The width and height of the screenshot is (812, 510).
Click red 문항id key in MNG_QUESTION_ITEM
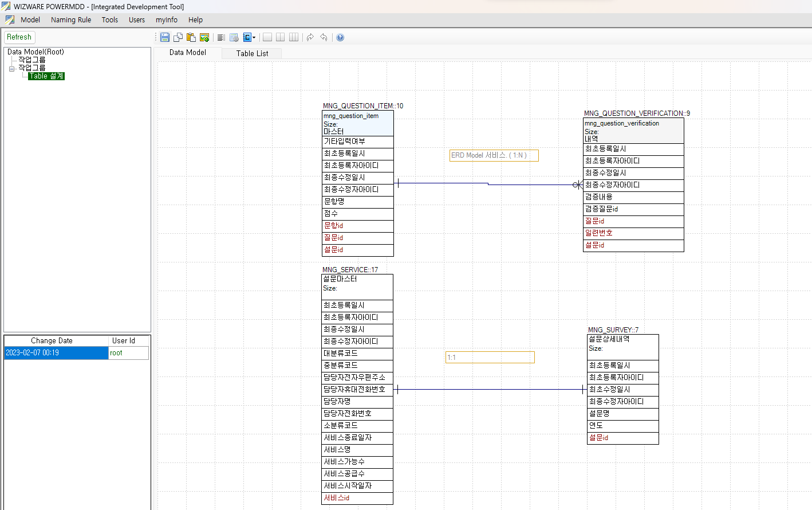358,226
